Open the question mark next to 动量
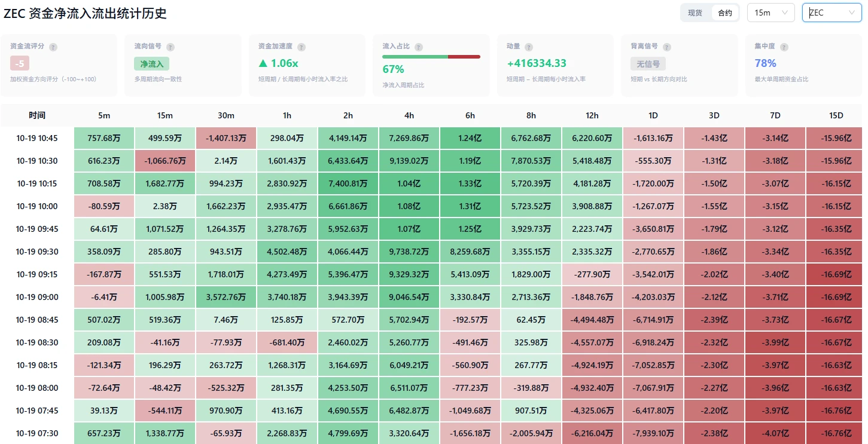 pyautogui.click(x=530, y=47)
